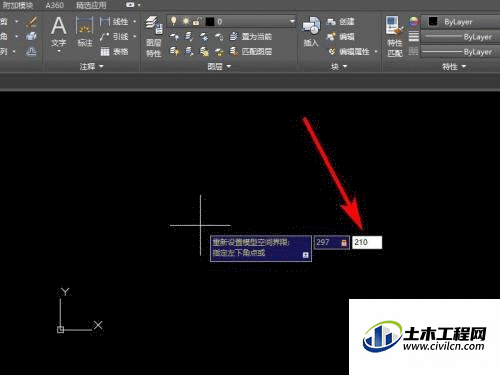Click Match Properties (特性匹配) tool
Screen dimensions: 500x375
click(395, 37)
